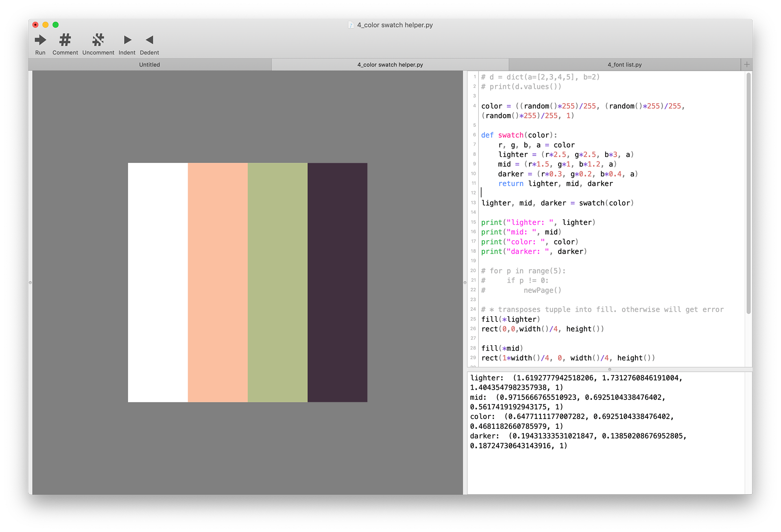The height and width of the screenshot is (532, 781).
Task: Run the script with the Run arrow
Action: click(40, 40)
